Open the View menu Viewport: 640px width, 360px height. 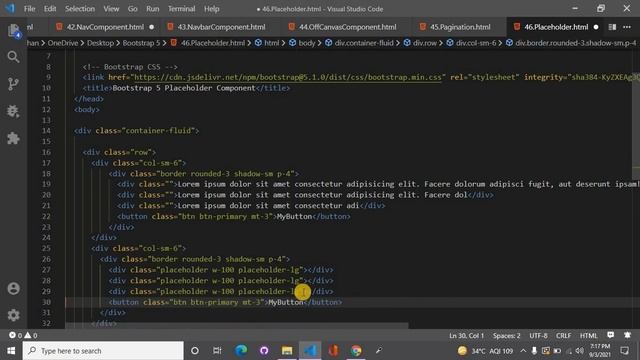(111, 9)
